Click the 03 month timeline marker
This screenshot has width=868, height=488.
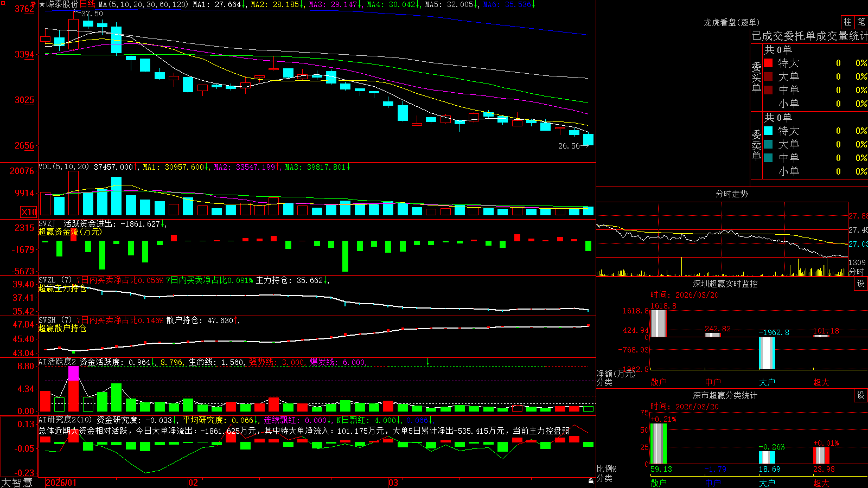point(393,483)
